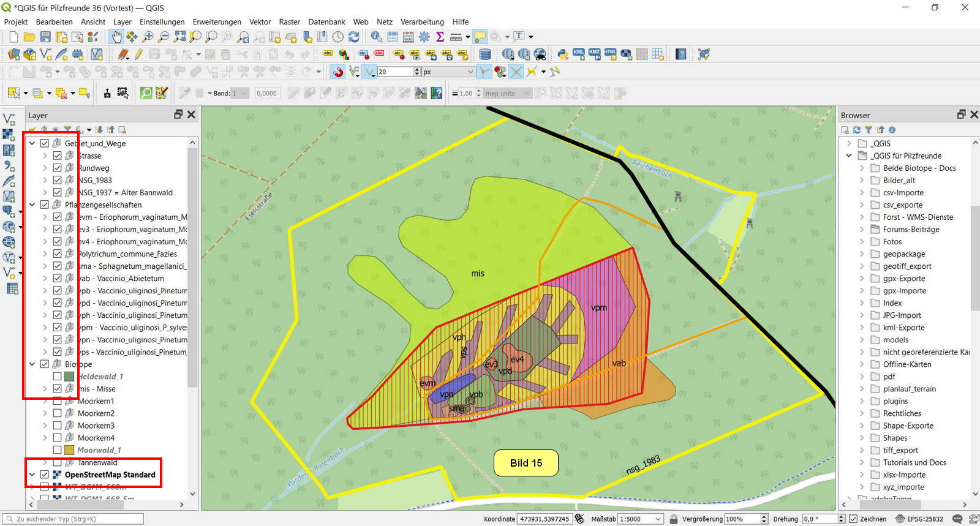
Task: Toggle the snapping magnet icon
Action: pyautogui.click(x=338, y=72)
